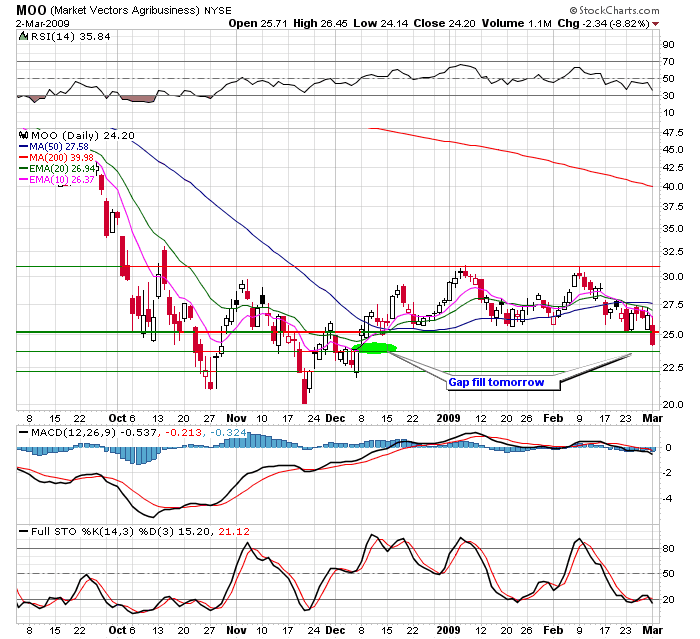This screenshot has width=700, height=639.
Task: Click the 80 level on stochastic axis
Action: pos(668,549)
